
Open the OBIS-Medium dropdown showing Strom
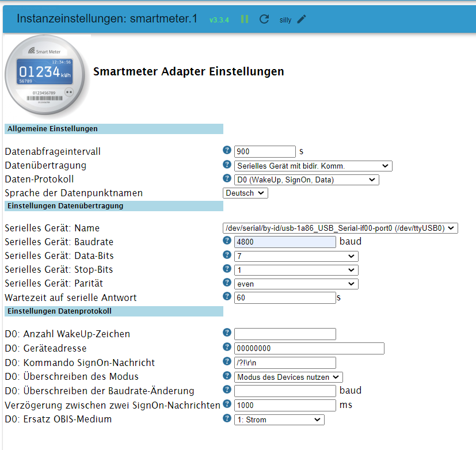(x=279, y=420)
